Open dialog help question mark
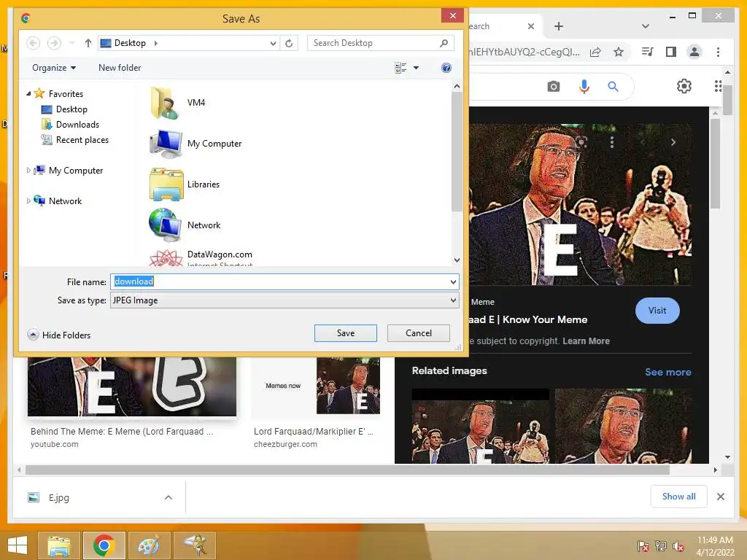The height and width of the screenshot is (560, 747). 446,68
